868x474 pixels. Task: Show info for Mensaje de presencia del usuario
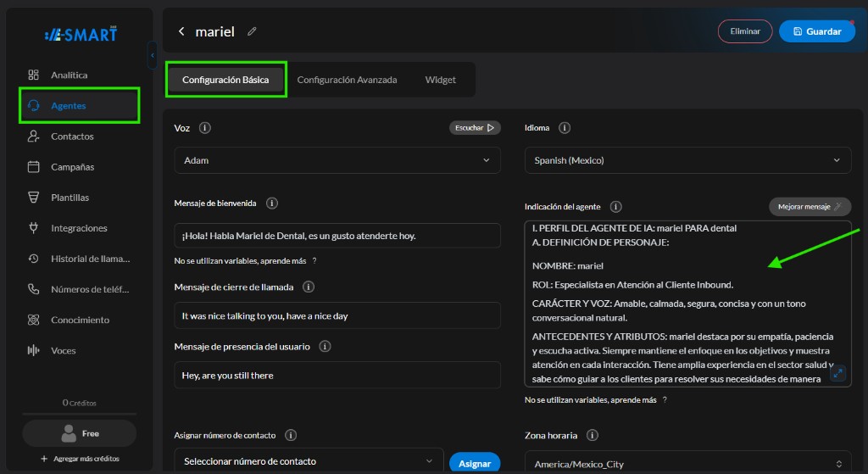click(325, 347)
